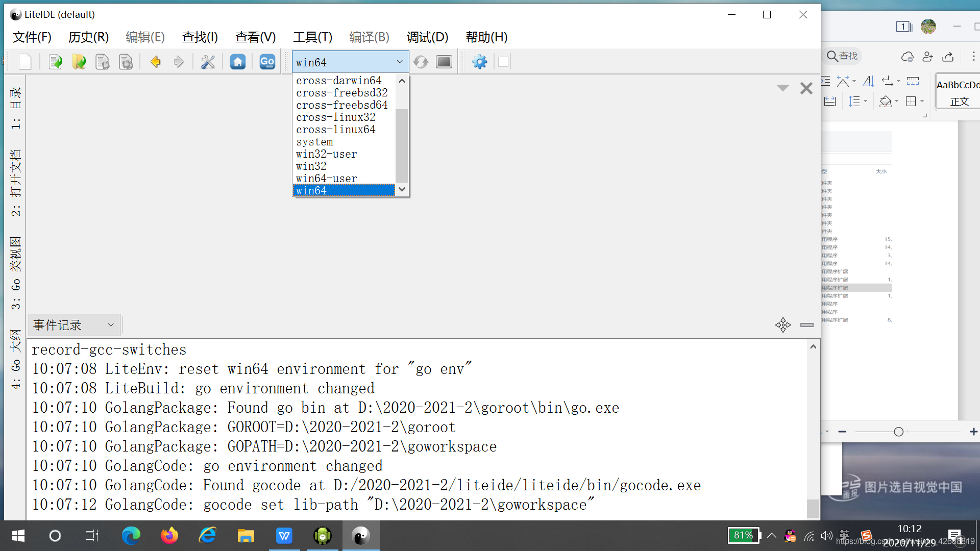Click the output panel move cross-arrows icon
980x551 pixels.
pyautogui.click(x=783, y=325)
